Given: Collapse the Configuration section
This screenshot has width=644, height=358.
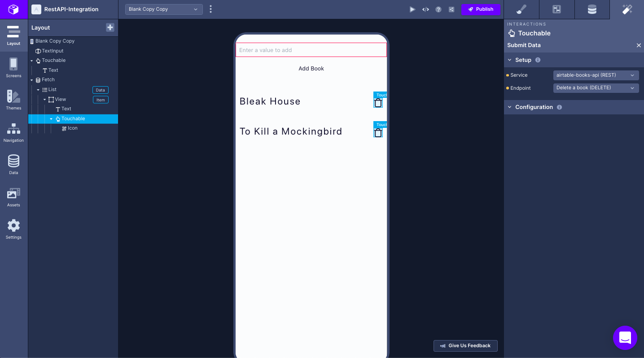Looking at the screenshot, I should [x=510, y=107].
